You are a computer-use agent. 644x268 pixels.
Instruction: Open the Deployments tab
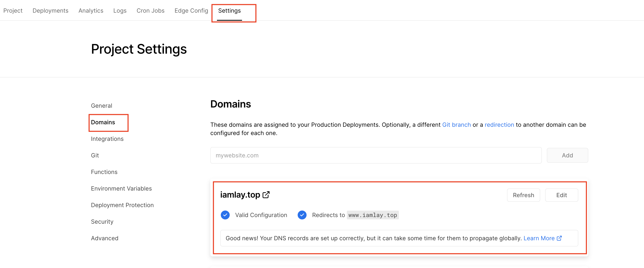point(51,11)
